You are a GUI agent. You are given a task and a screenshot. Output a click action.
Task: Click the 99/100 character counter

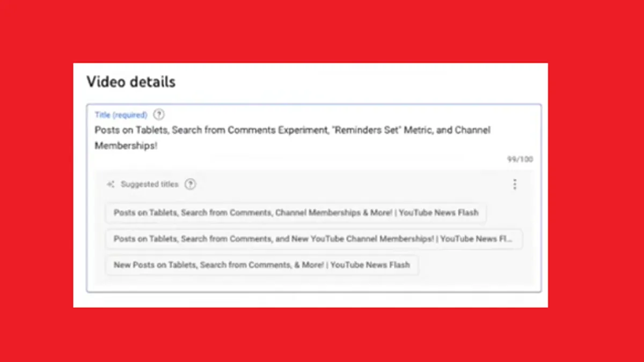point(520,159)
